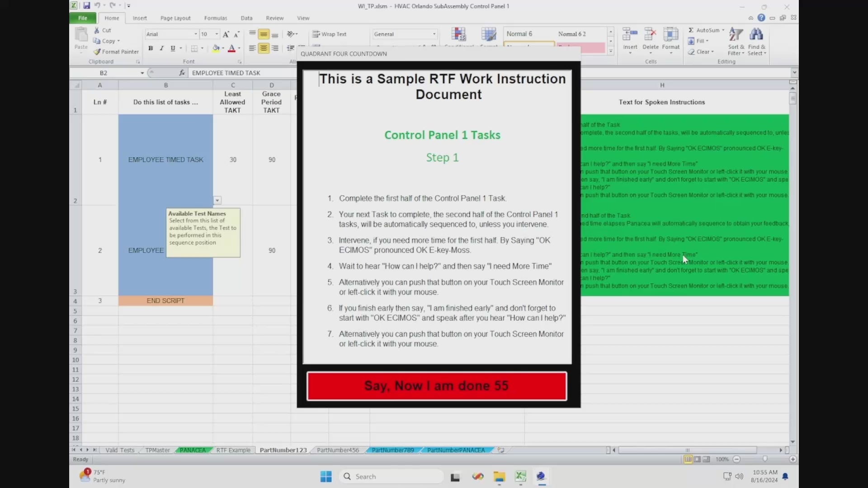Click the Windows taskbar Search box
Viewport: 868px width, 488px height.
point(392,476)
